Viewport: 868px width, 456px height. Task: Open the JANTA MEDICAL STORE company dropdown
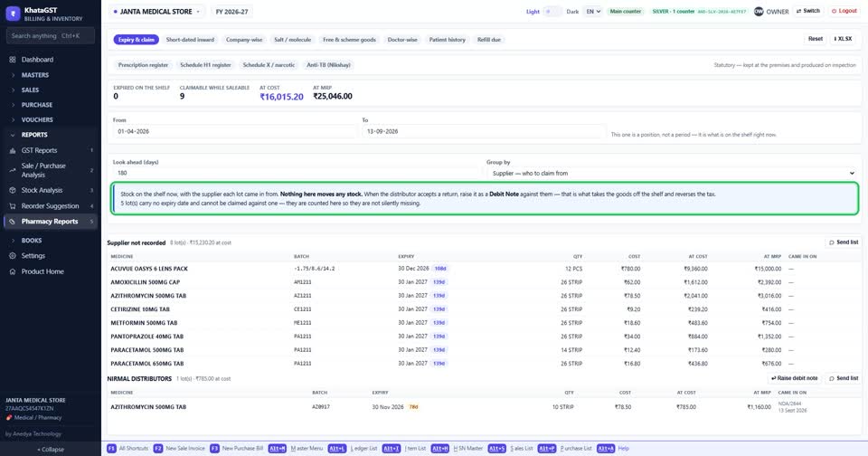coord(156,11)
